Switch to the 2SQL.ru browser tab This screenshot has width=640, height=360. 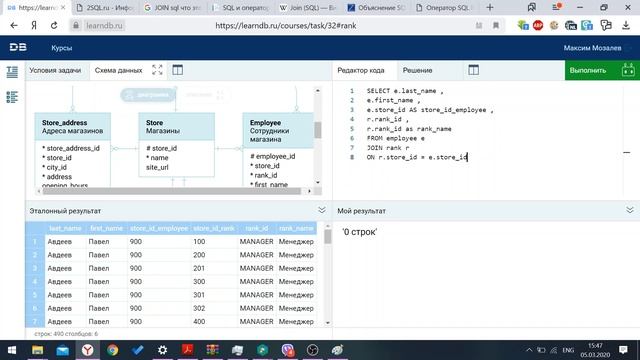point(105,7)
